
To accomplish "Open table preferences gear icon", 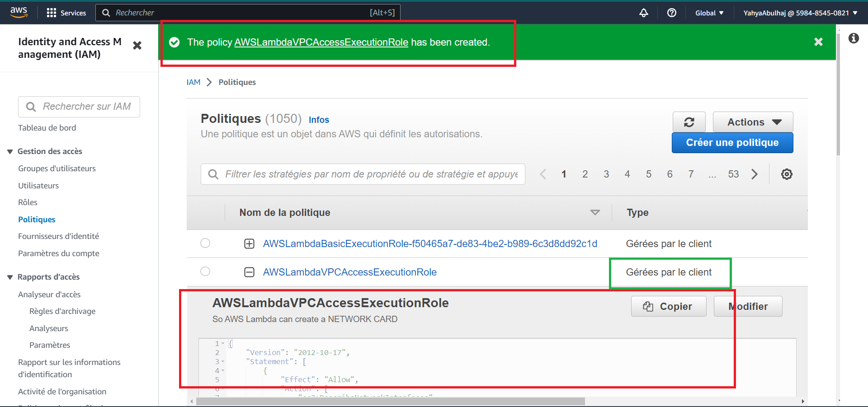I will point(787,174).
